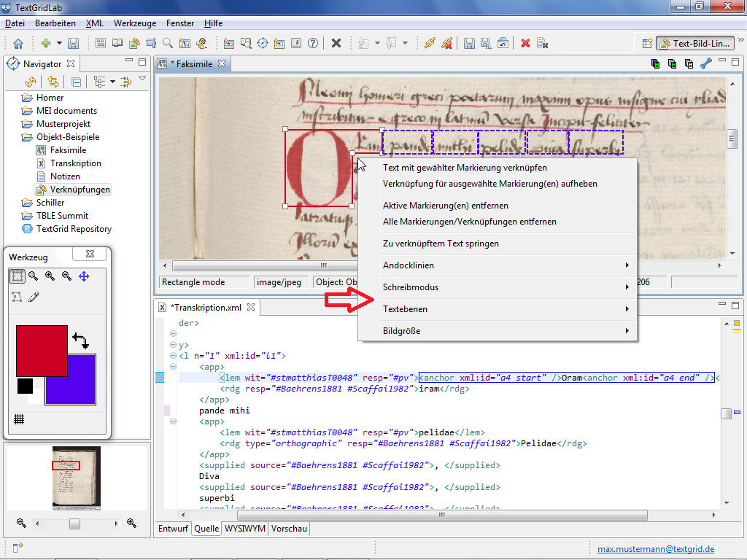Collapse the XML app element fold marker
Screen dimensions: 747x560
click(173, 367)
